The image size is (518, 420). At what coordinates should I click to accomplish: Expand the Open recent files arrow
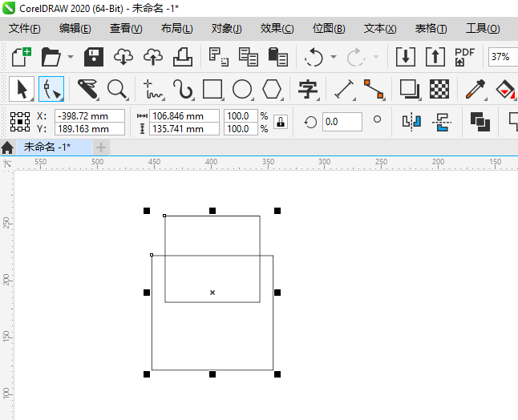point(71,57)
